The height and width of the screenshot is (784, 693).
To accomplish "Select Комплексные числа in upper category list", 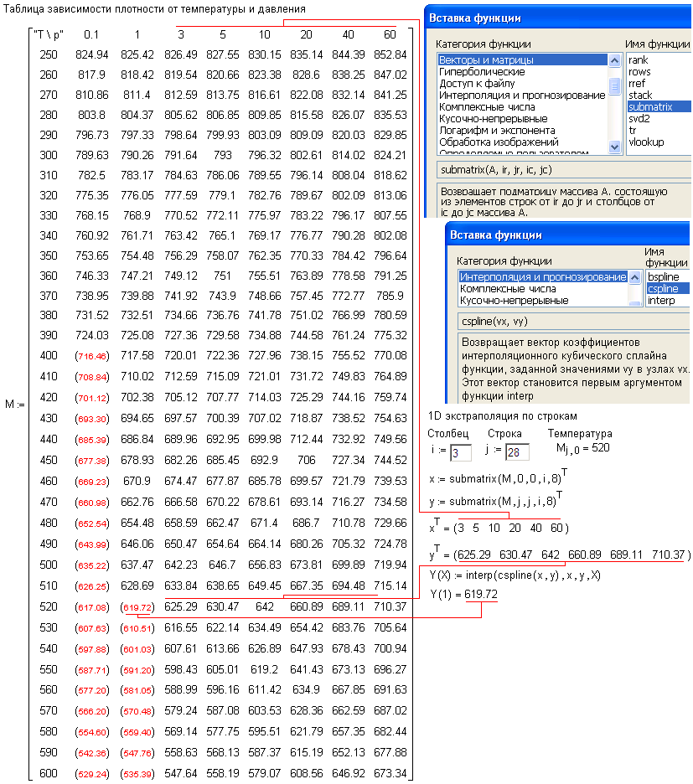I will pos(487,107).
